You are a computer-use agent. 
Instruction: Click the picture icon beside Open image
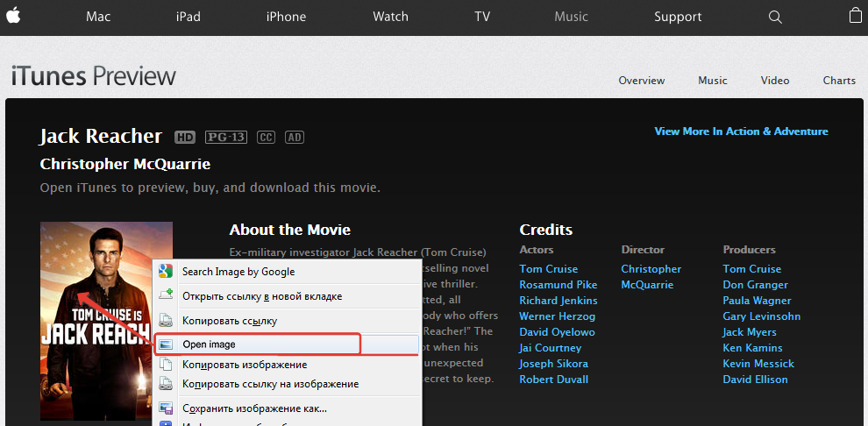pos(166,344)
